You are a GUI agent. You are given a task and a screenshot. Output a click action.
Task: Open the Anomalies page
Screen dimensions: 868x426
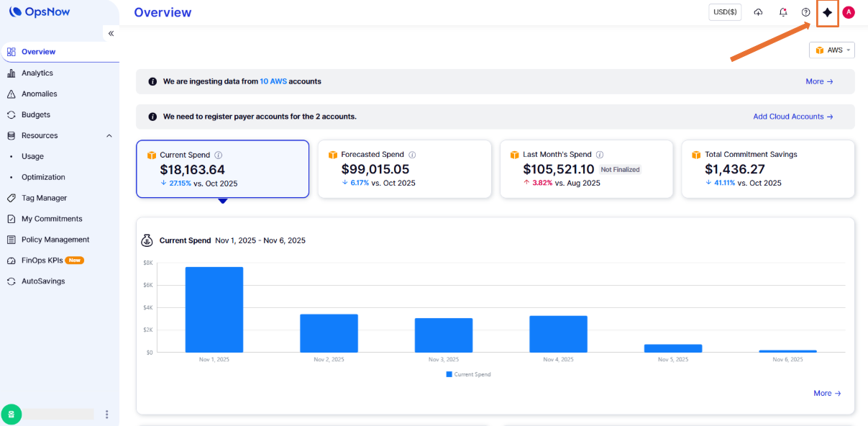pos(39,94)
